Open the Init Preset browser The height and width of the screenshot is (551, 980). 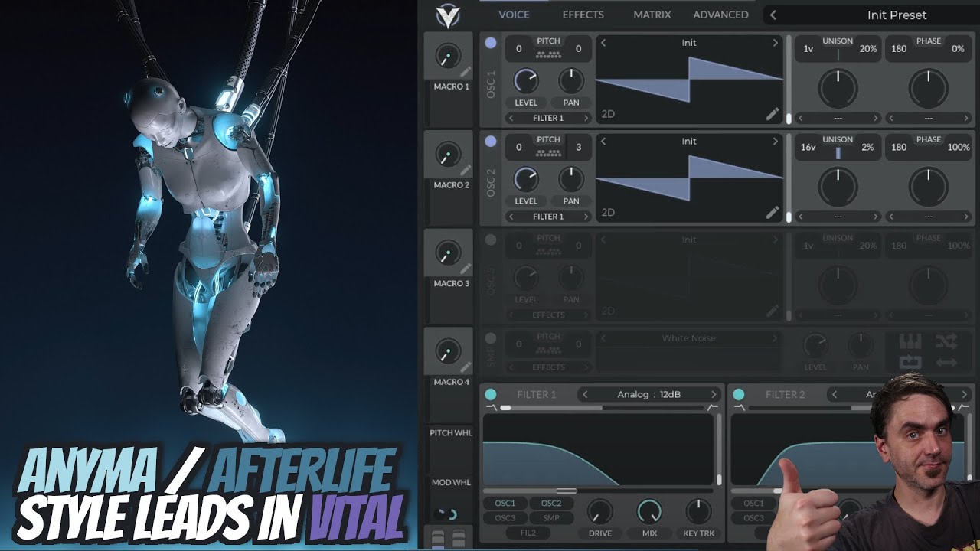(x=897, y=15)
